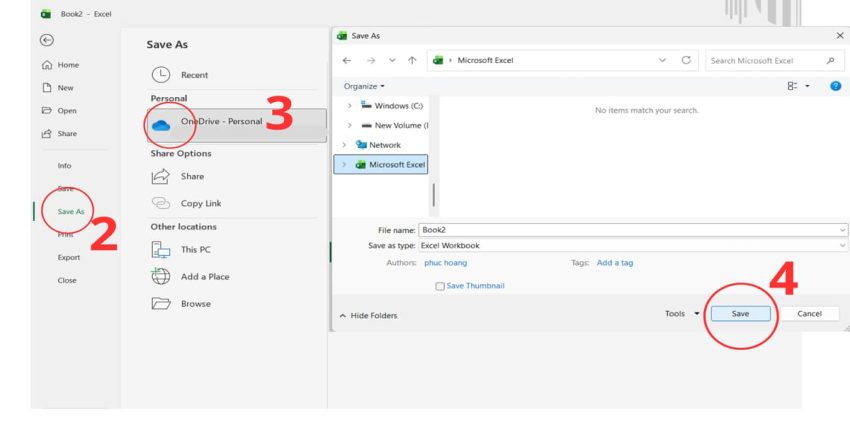Screen dimensions: 850x425
Task: Change view layout icon in dialog
Action: pyautogui.click(x=793, y=86)
